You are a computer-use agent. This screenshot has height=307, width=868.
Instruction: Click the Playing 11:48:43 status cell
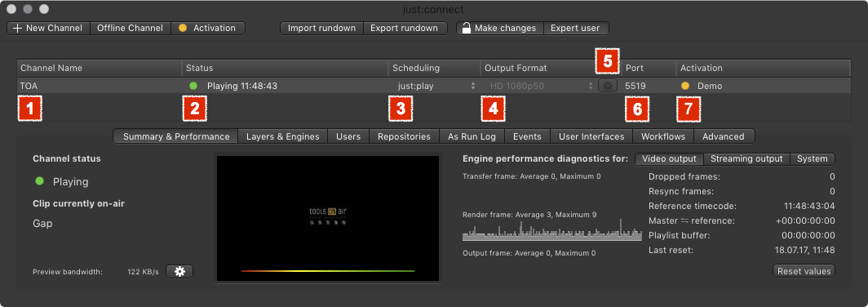click(x=285, y=86)
